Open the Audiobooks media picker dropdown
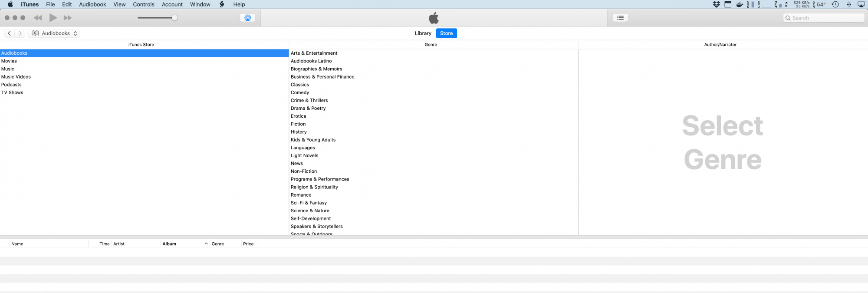This screenshot has width=868, height=293. [54, 33]
